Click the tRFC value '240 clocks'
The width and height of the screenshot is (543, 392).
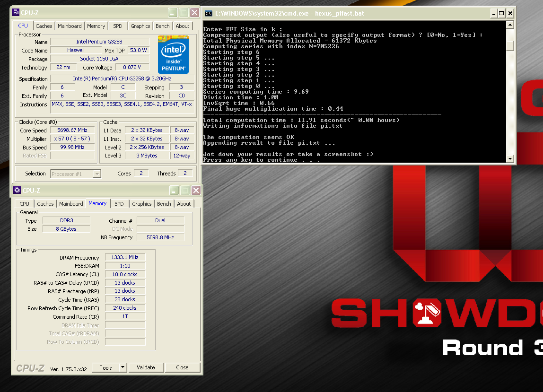tap(125, 308)
